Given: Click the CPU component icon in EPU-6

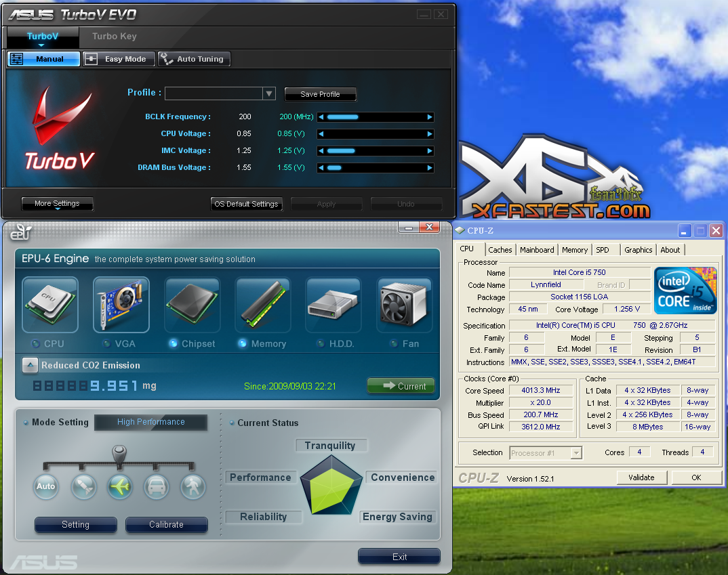Looking at the screenshot, I should pos(50,304).
